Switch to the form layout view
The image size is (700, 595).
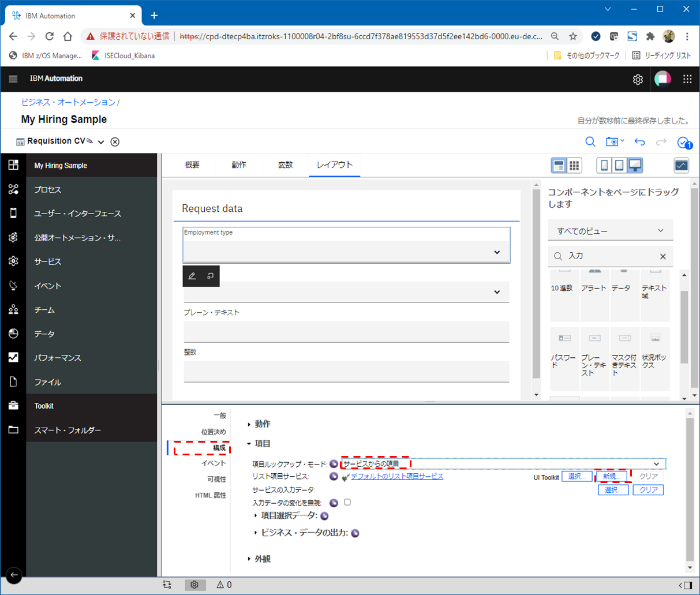point(559,166)
